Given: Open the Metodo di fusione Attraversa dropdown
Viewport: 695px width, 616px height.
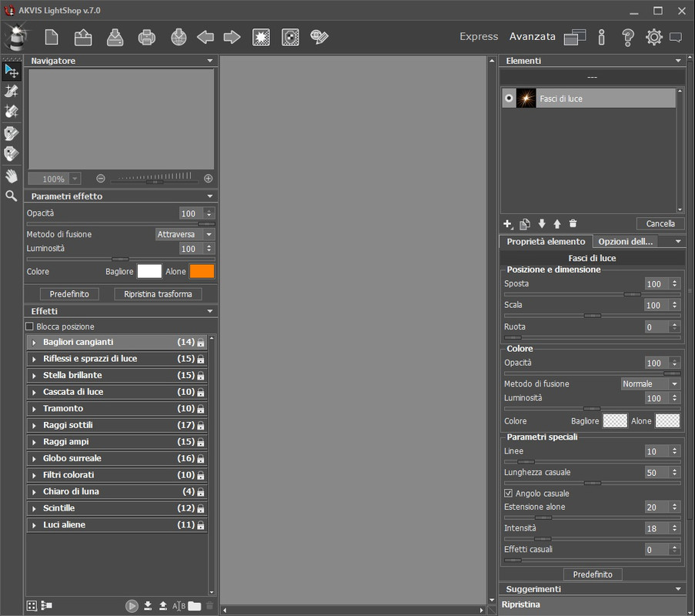Looking at the screenshot, I should (185, 234).
